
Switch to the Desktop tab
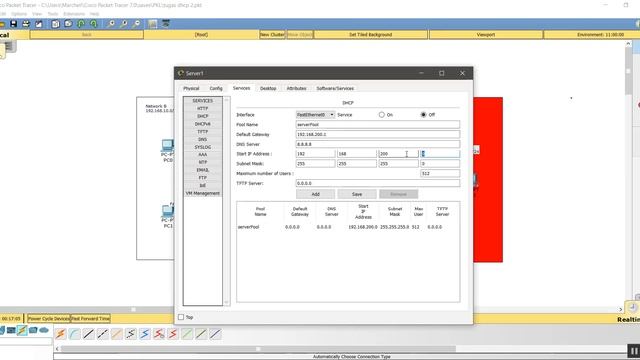268,88
